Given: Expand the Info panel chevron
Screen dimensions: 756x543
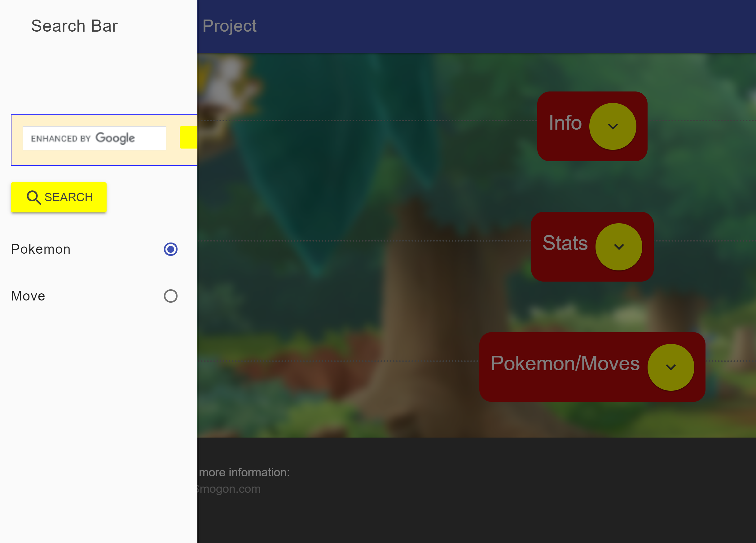Looking at the screenshot, I should coord(613,127).
